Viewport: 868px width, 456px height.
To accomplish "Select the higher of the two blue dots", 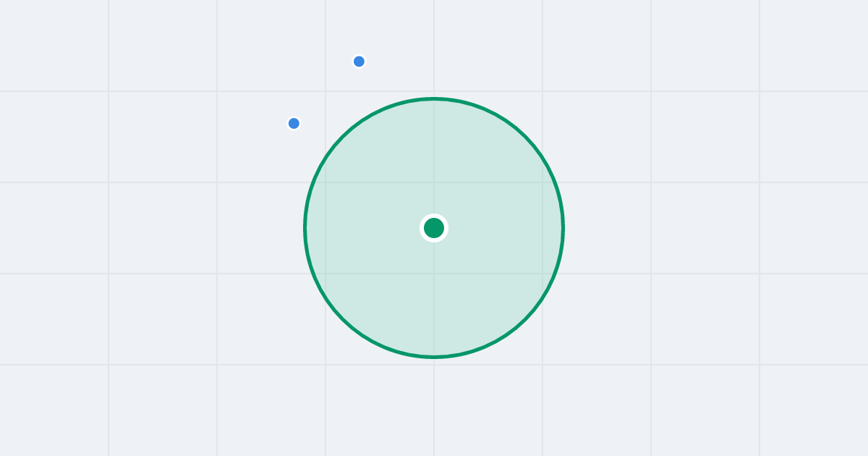I will click(x=359, y=62).
